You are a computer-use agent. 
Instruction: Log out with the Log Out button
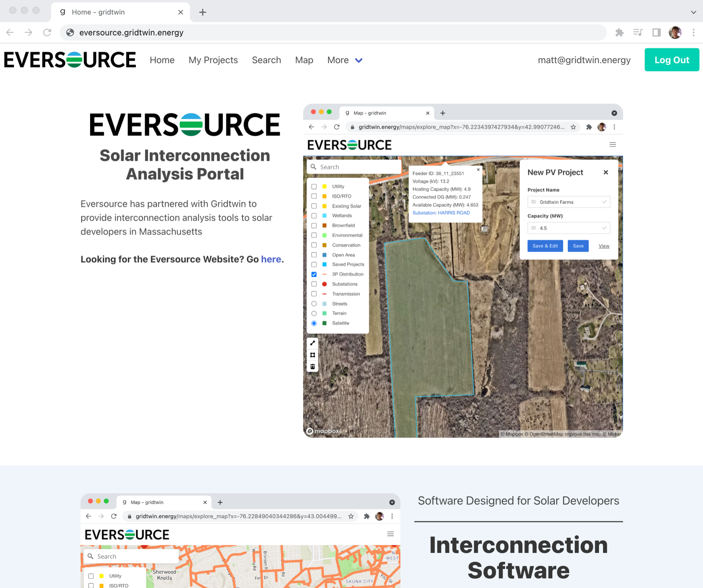pyautogui.click(x=672, y=60)
